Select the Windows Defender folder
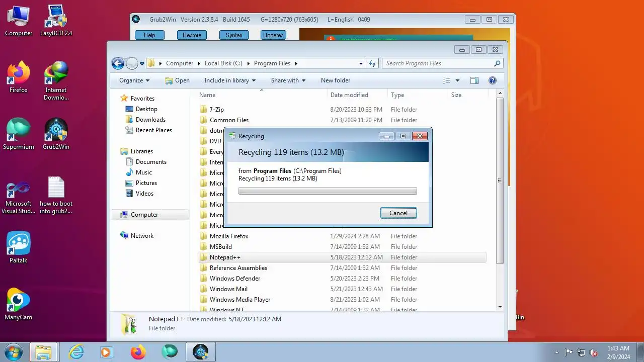 [235, 279]
